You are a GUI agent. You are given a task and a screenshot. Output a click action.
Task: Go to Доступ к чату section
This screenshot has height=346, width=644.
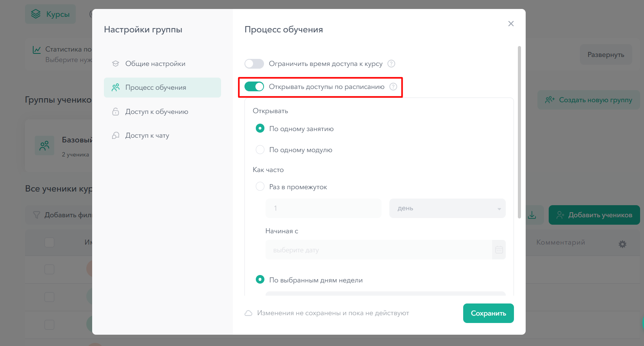click(x=147, y=135)
